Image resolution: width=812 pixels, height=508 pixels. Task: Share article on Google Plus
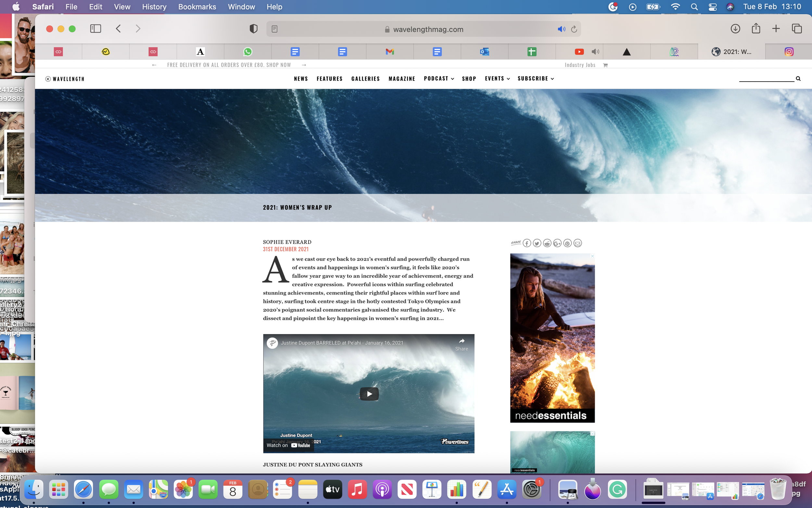click(557, 243)
